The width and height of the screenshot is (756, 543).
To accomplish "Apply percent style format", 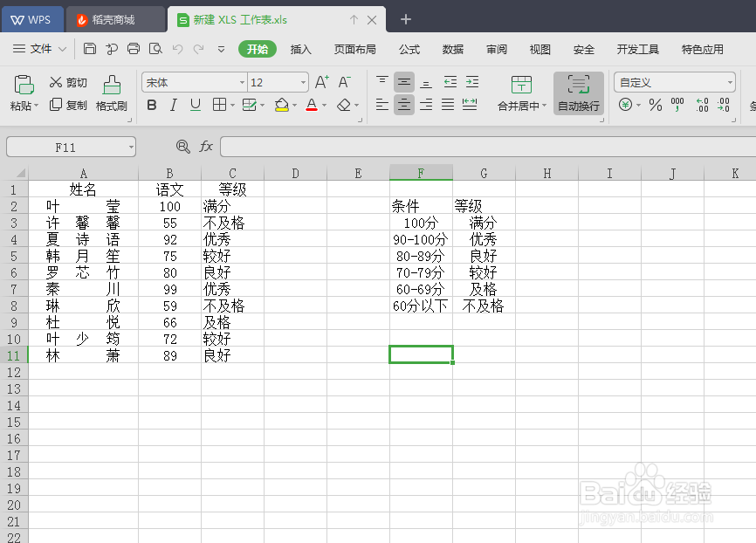I will click(656, 105).
